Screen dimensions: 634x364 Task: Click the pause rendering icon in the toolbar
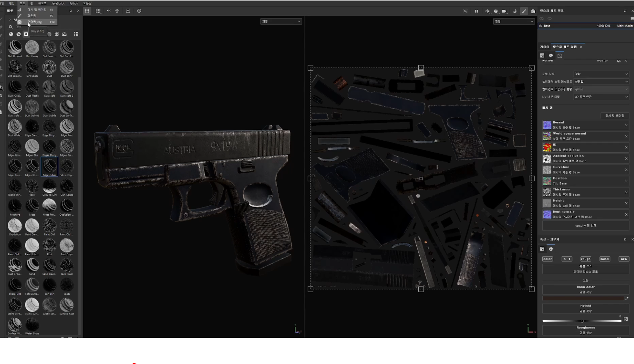pyautogui.click(x=476, y=11)
